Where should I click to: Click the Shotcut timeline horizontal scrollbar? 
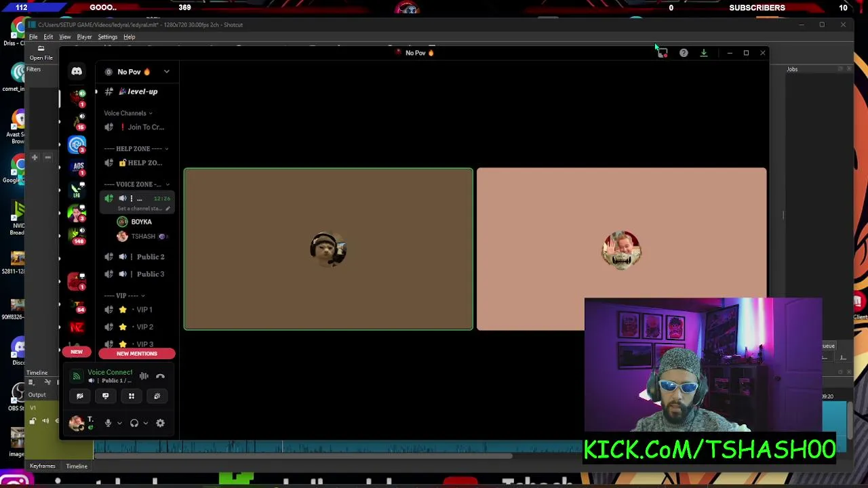click(304, 456)
